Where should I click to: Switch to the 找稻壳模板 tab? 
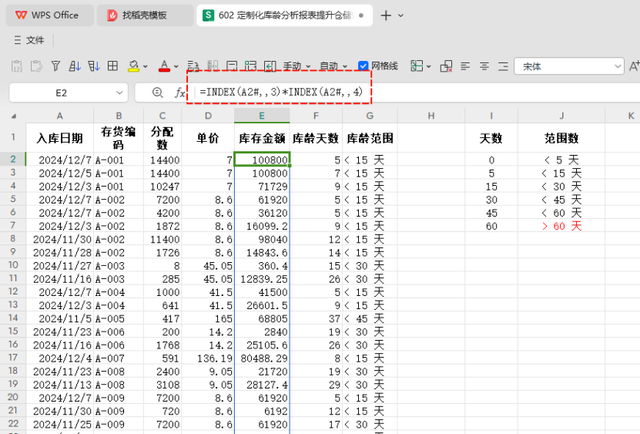point(144,16)
